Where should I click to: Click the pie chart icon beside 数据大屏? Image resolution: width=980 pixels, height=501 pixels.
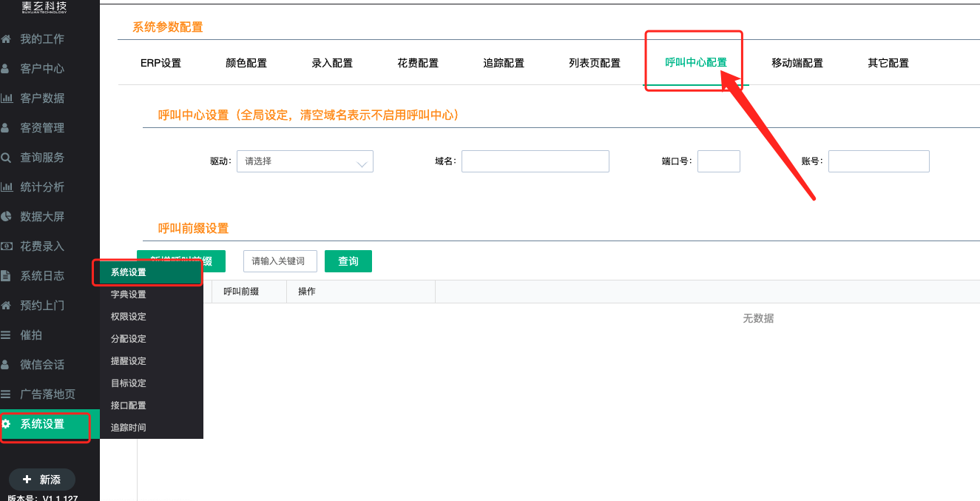(6, 217)
